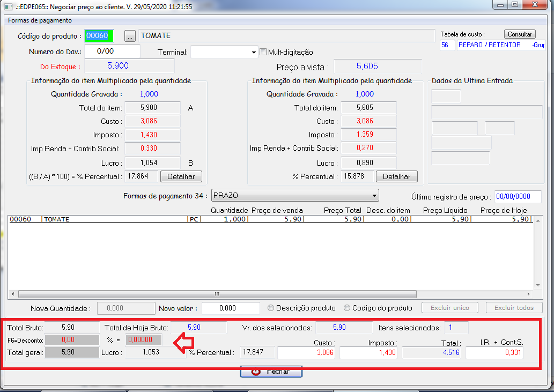
Task: Click the Custo field in the totals bar
Action: (x=307, y=353)
